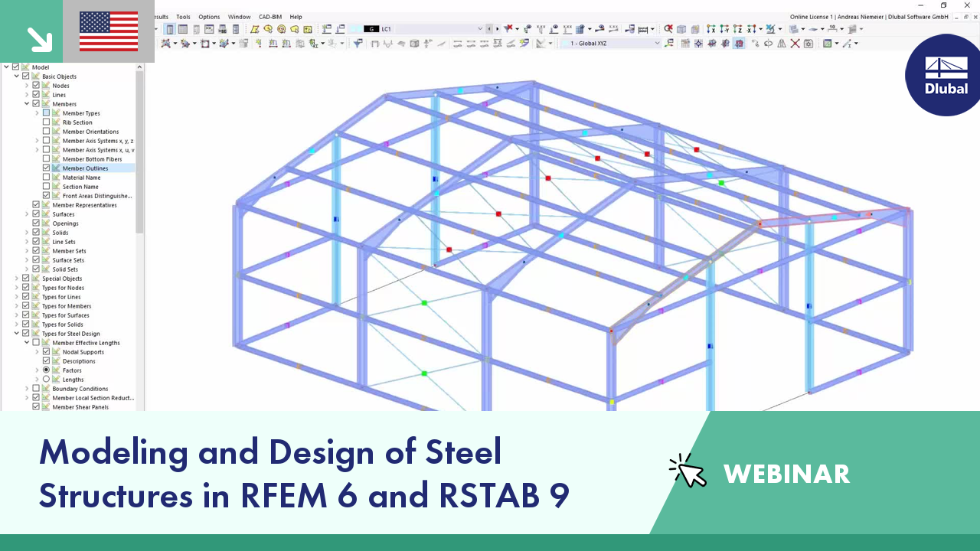The height and width of the screenshot is (551, 980).
Task: Click the red Delete All toolbar icon
Action: click(x=795, y=43)
